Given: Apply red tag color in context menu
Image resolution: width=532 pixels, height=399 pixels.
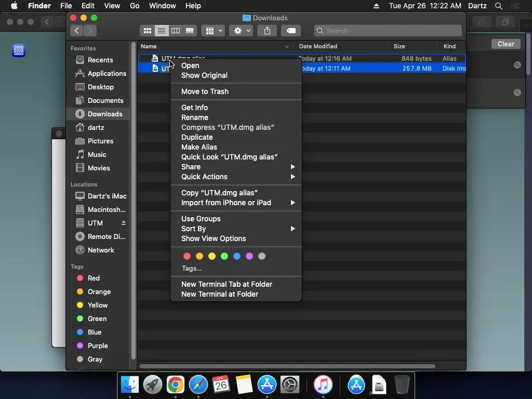Looking at the screenshot, I should click(187, 256).
